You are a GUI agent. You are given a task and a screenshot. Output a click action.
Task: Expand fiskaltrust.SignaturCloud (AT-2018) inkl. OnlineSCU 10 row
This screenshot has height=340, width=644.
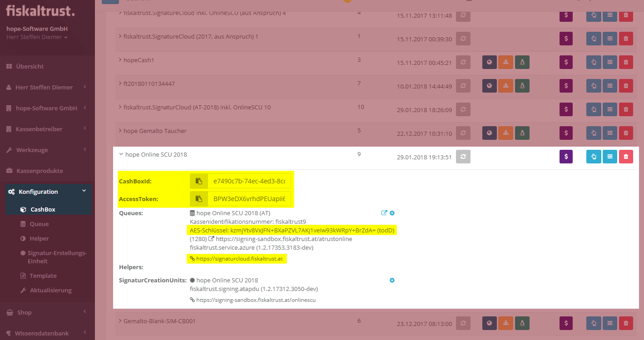[x=120, y=108]
